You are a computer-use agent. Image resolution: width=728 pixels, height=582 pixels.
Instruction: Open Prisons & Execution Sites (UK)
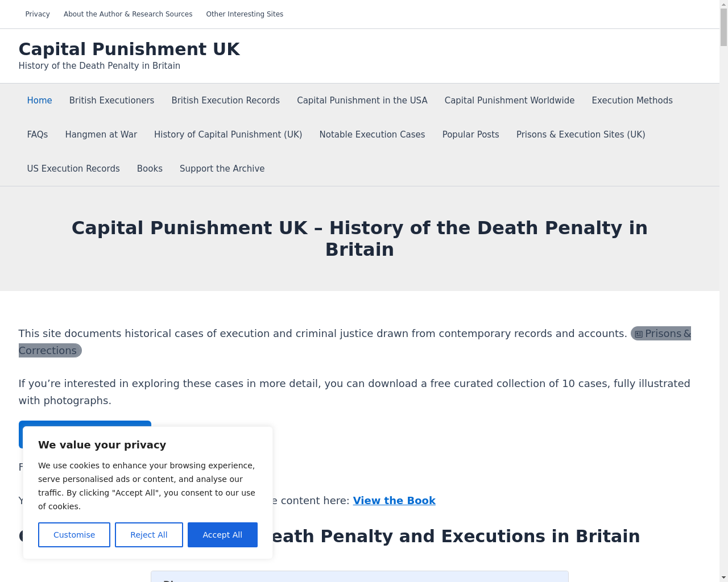click(581, 135)
